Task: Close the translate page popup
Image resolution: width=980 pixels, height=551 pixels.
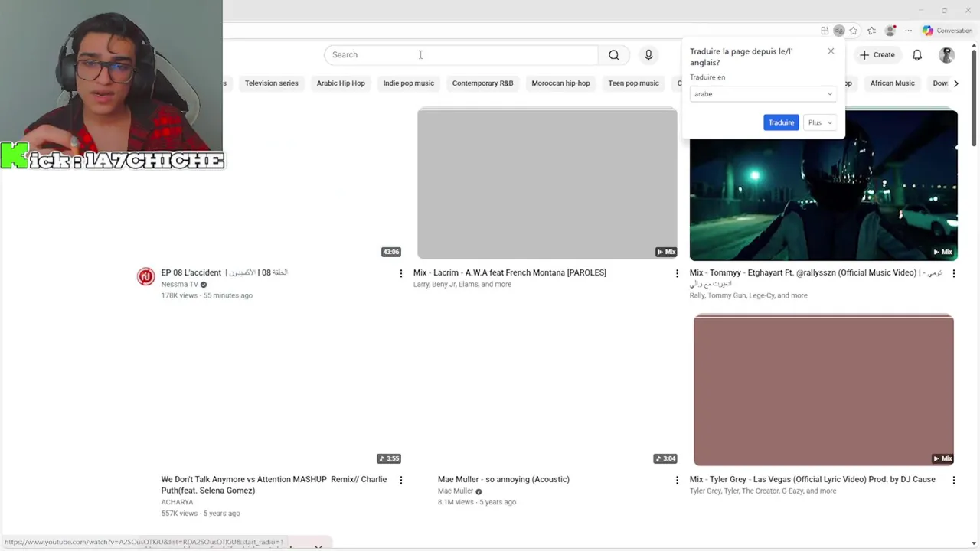Action: (831, 51)
